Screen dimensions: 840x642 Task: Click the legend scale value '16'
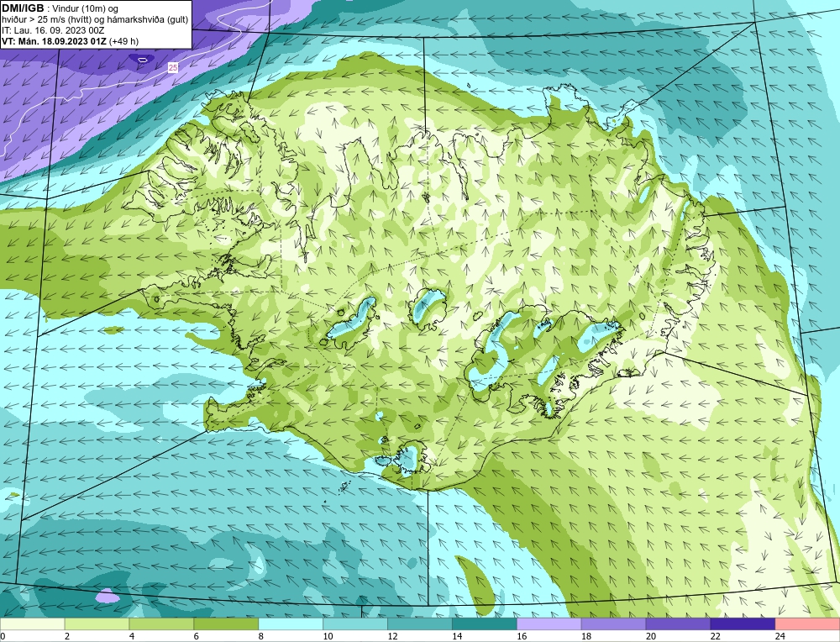pos(522,636)
